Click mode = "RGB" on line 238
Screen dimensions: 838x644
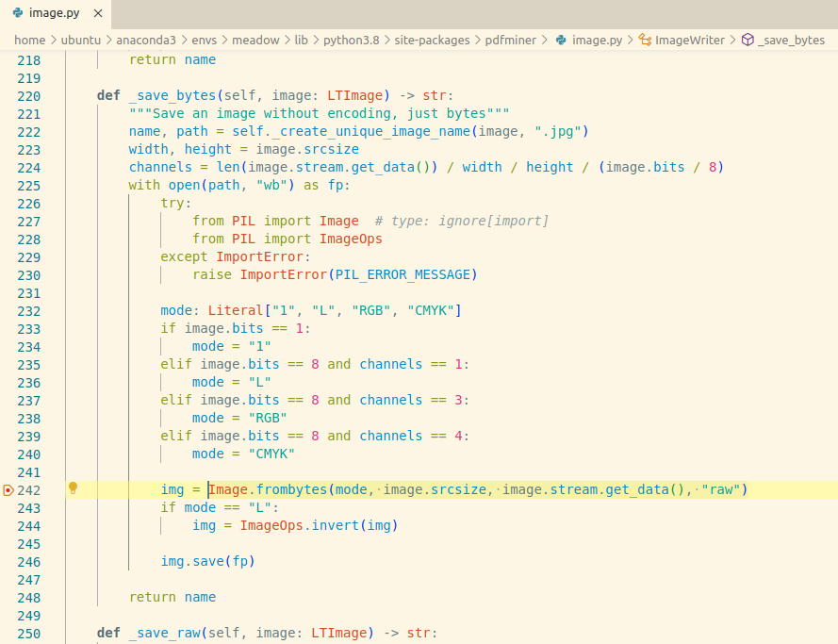(x=239, y=418)
